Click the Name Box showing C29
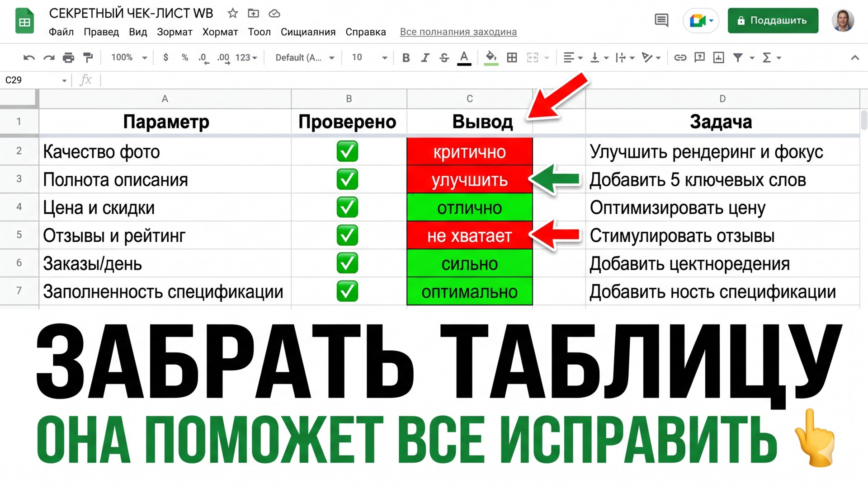 tap(35, 80)
